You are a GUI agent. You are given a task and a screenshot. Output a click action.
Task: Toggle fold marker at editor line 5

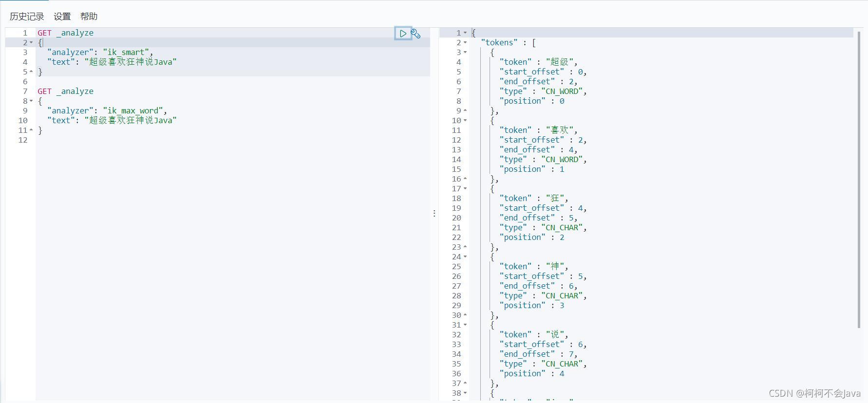point(31,72)
